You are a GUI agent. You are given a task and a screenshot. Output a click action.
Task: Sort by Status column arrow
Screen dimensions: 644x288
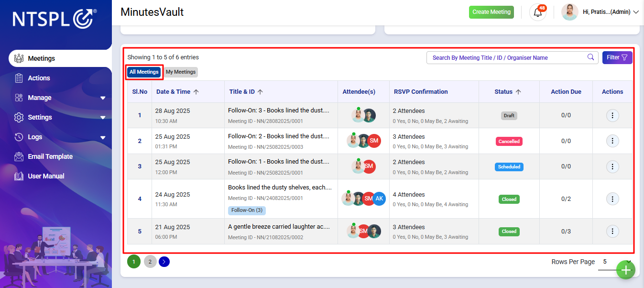tap(518, 92)
